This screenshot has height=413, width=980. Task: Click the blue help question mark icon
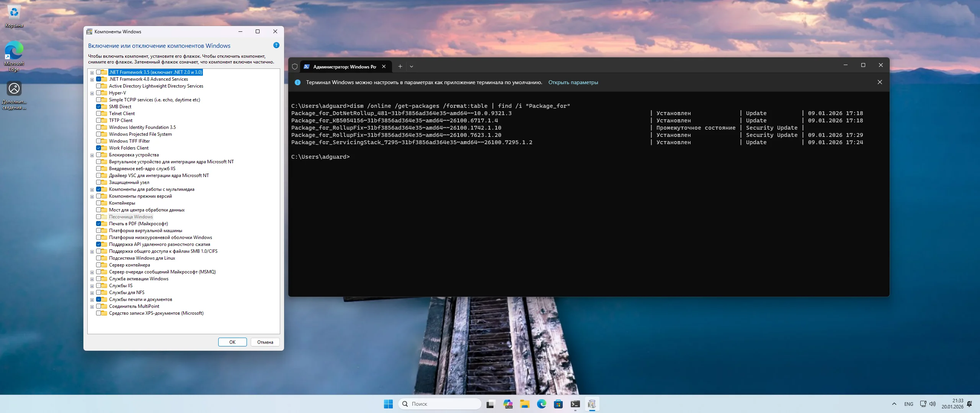[x=276, y=46]
